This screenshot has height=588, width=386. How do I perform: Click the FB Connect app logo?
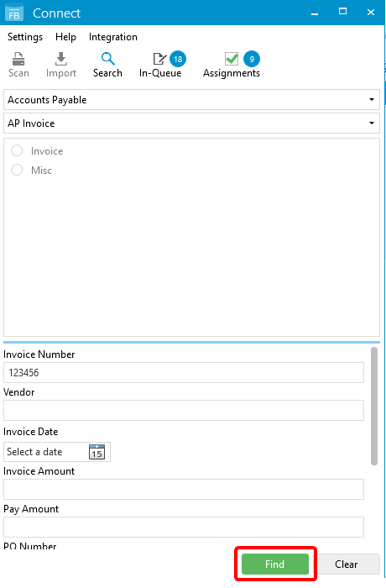[x=14, y=13]
